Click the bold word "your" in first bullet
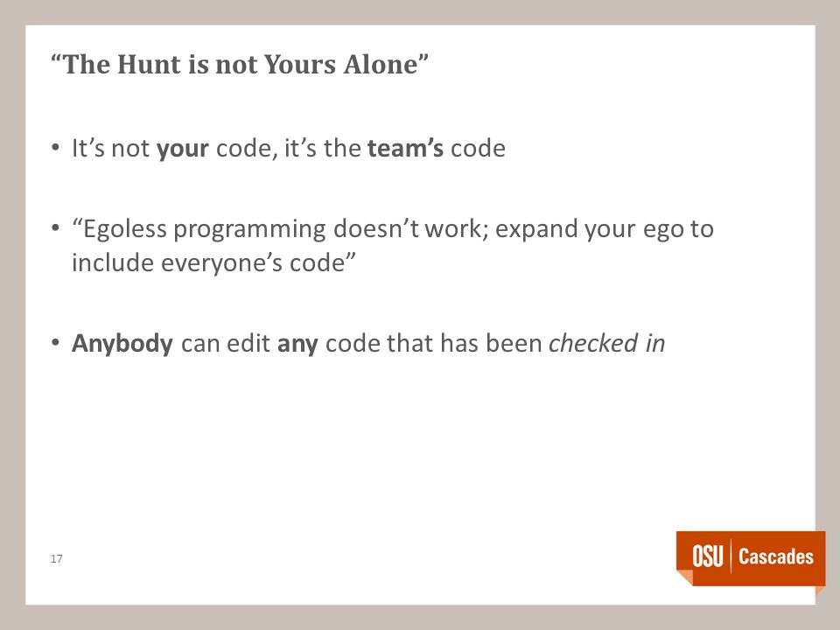This screenshot has width=840, height=630. click(x=182, y=149)
